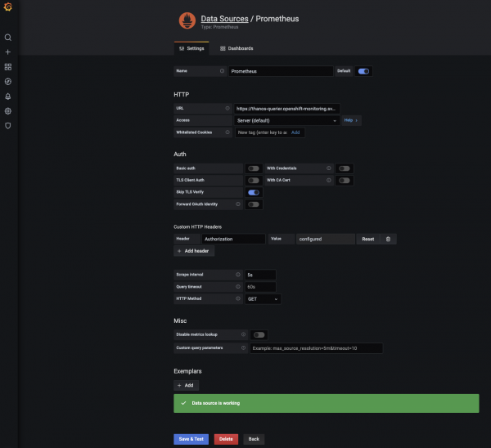Viewport: 491px width, 448px height.
Task: Delete the Authorization header with trash icon
Action: pyautogui.click(x=388, y=240)
